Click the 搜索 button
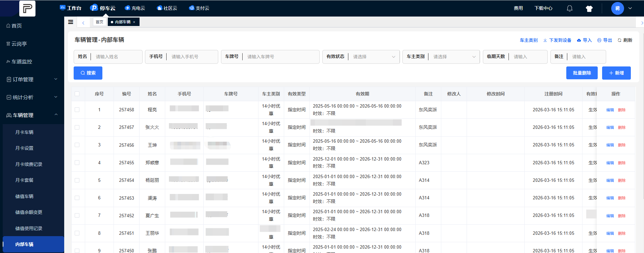Viewport: 644px width, 253px height. [x=88, y=73]
